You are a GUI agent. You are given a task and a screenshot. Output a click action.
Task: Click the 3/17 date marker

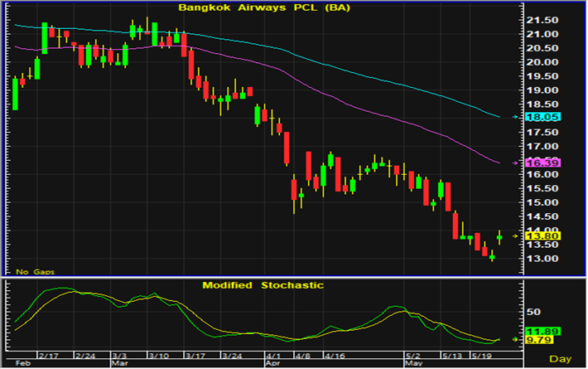tap(195, 356)
